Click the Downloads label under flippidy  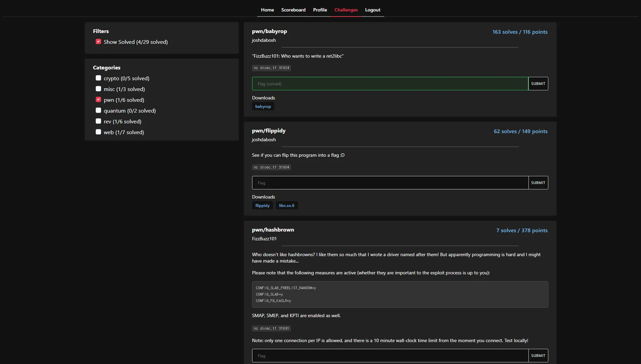click(263, 197)
